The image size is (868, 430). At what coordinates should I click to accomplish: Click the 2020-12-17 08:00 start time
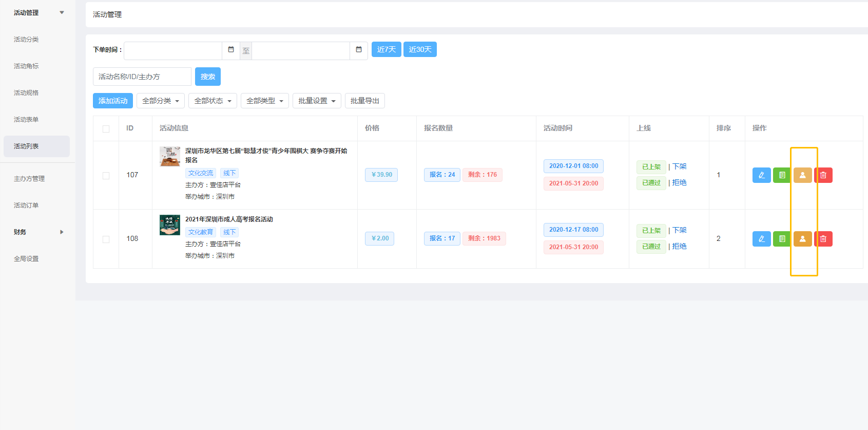click(573, 230)
